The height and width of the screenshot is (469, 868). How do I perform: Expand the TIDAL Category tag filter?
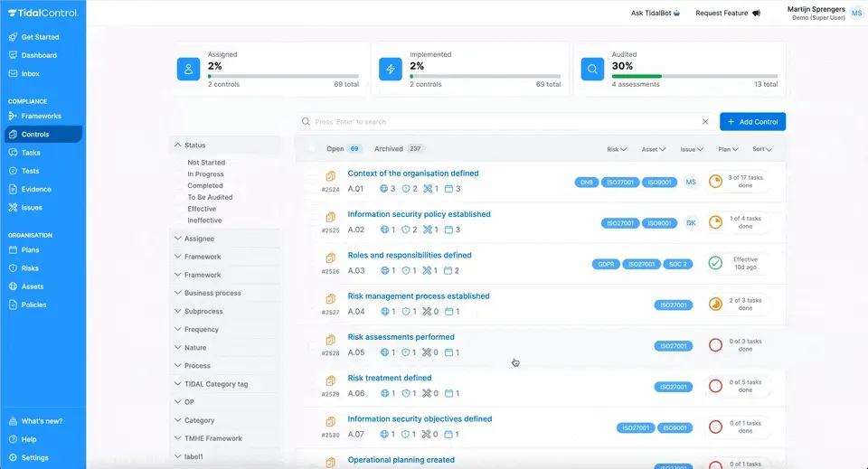[225, 384]
